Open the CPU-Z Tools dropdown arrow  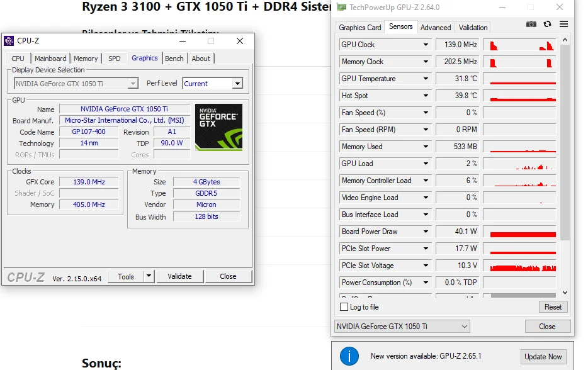coord(149,276)
